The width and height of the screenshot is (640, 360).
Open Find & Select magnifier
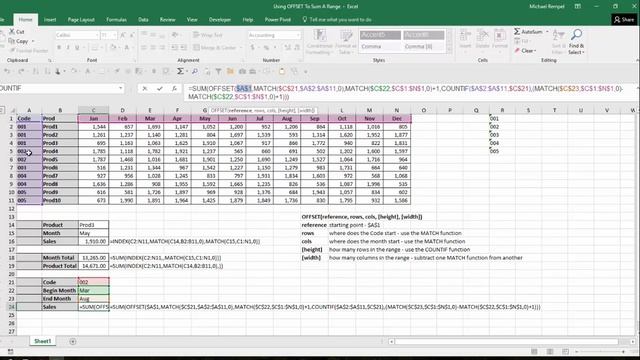[576, 42]
